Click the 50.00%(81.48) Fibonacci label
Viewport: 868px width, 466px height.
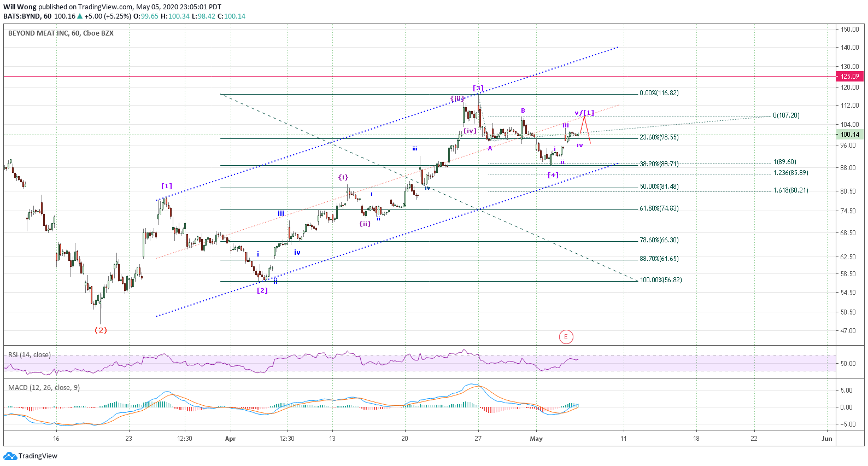coord(659,187)
